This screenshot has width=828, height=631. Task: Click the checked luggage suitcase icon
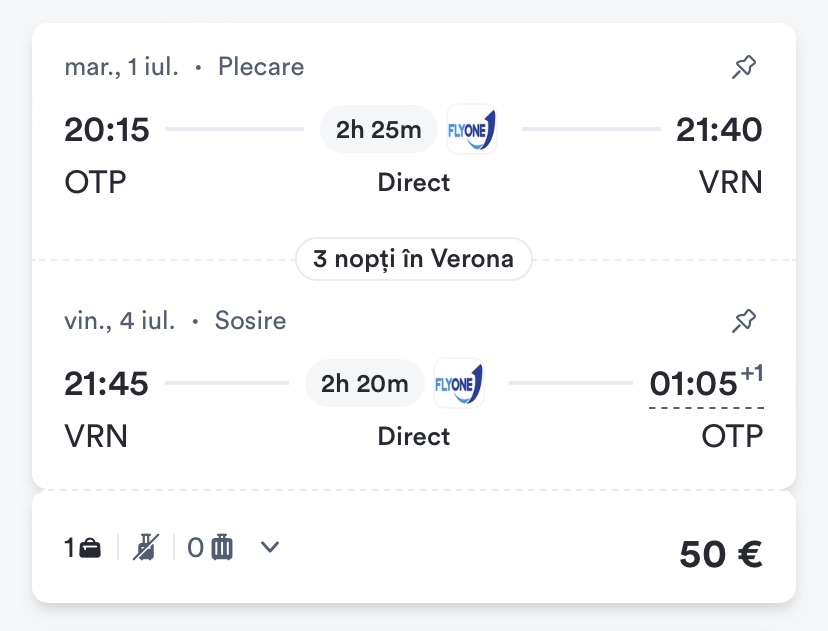tap(222, 548)
